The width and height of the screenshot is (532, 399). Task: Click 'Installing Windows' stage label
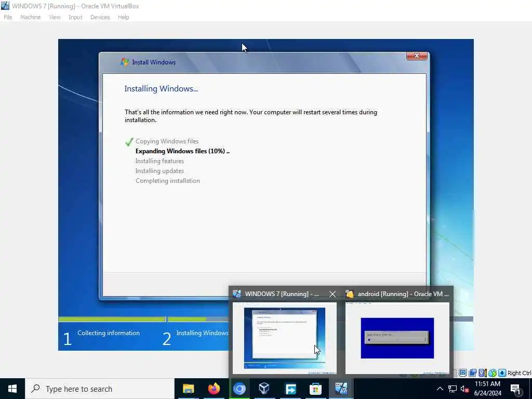click(x=202, y=333)
